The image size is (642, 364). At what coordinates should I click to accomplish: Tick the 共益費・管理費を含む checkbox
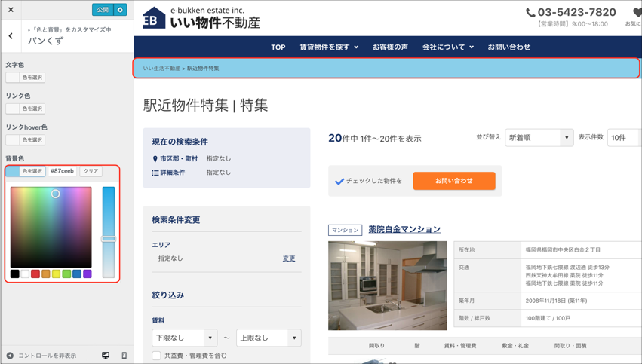pos(156,356)
